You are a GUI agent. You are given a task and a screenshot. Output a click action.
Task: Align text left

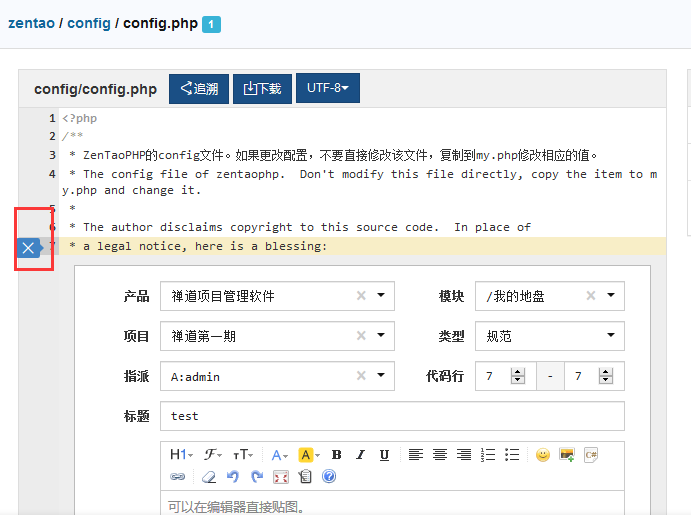(416, 455)
